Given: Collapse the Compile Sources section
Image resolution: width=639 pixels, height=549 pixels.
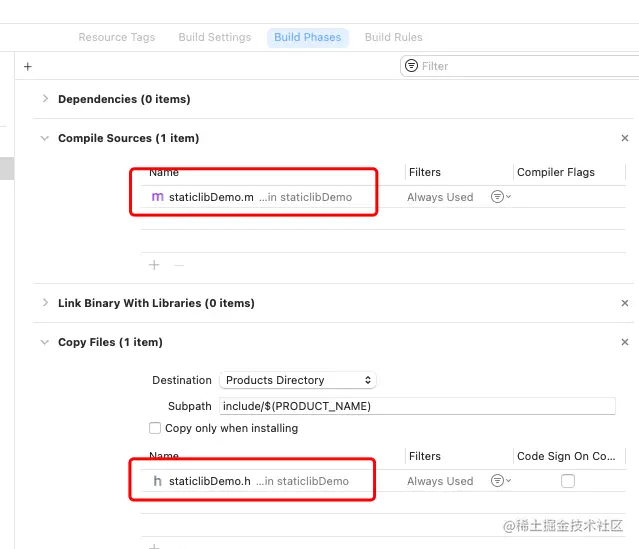Looking at the screenshot, I should tap(45, 138).
